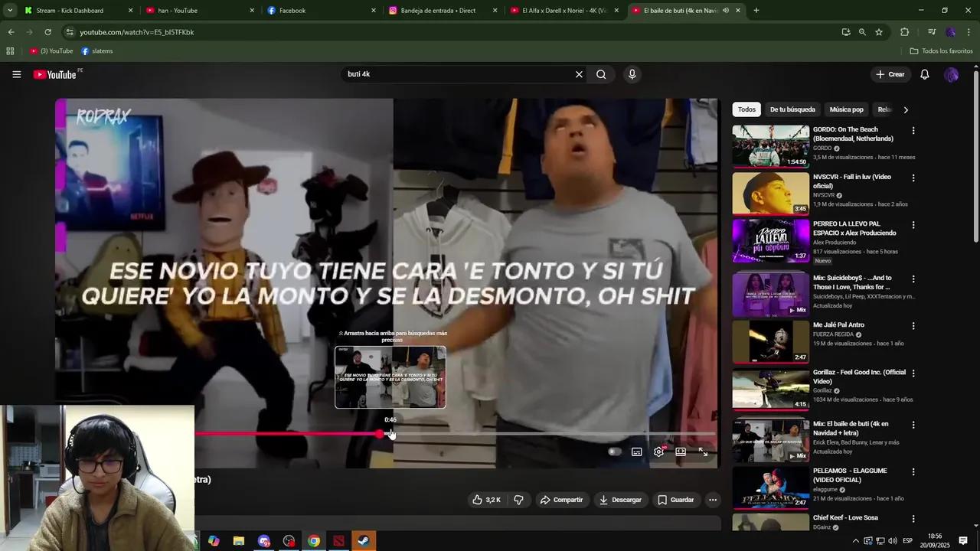Viewport: 980px width, 551px height.
Task: Open the Chrome apps grid in bookmarks bar
Action: pos(10,51)
